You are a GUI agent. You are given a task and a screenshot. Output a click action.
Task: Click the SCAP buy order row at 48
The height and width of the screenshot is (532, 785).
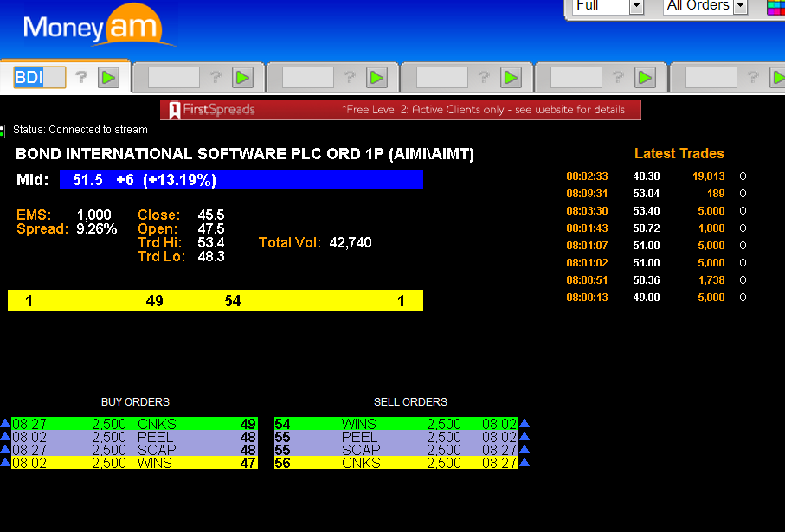[x=134, y=450]
